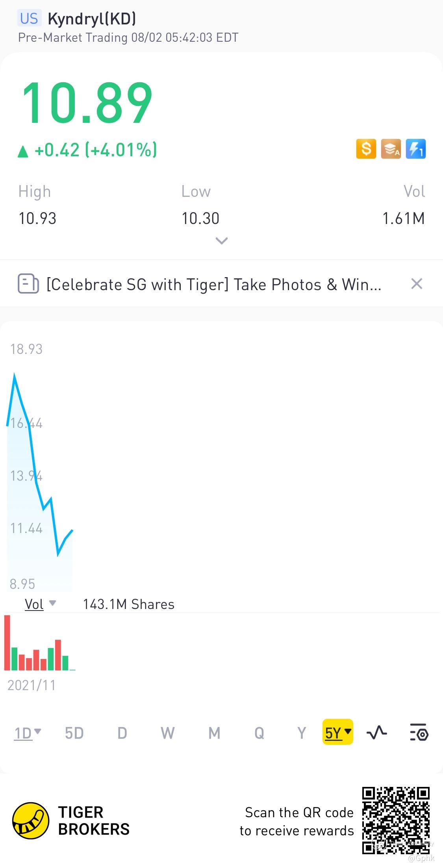Select the M monthly chart tab

point(214,733)
